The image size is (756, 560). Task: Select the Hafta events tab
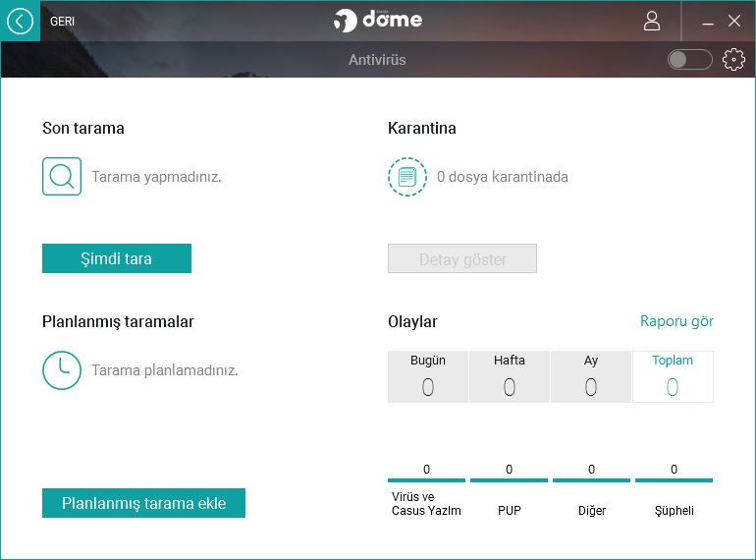[x=510, y=376]
